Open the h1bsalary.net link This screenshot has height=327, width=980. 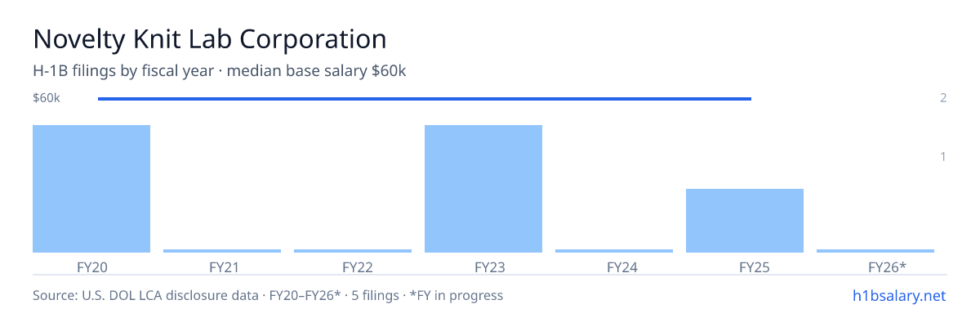coord(898,296)
